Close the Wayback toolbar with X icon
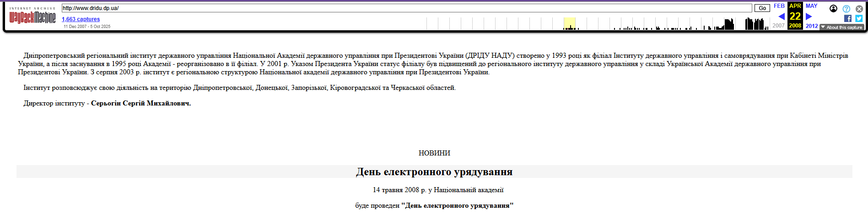Screen dimensions: 868x216 click(859, 9)
